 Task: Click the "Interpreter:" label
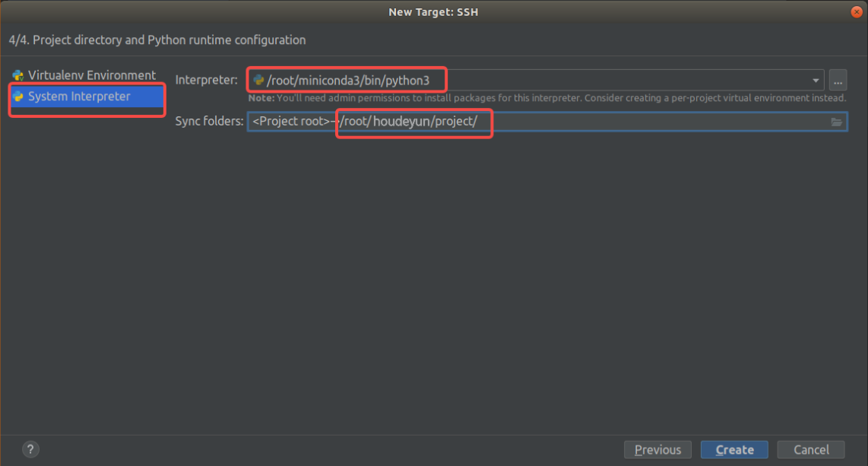(x=207, y=80)
